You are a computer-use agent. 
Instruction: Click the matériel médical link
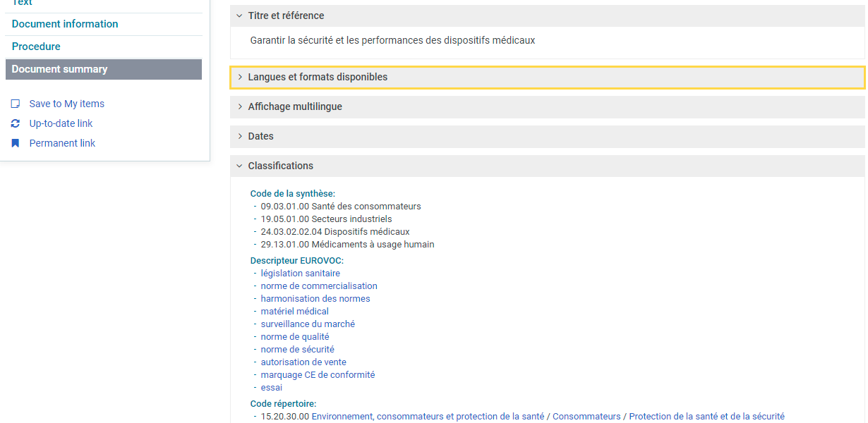pyautogui.click(x=294, y=312)
